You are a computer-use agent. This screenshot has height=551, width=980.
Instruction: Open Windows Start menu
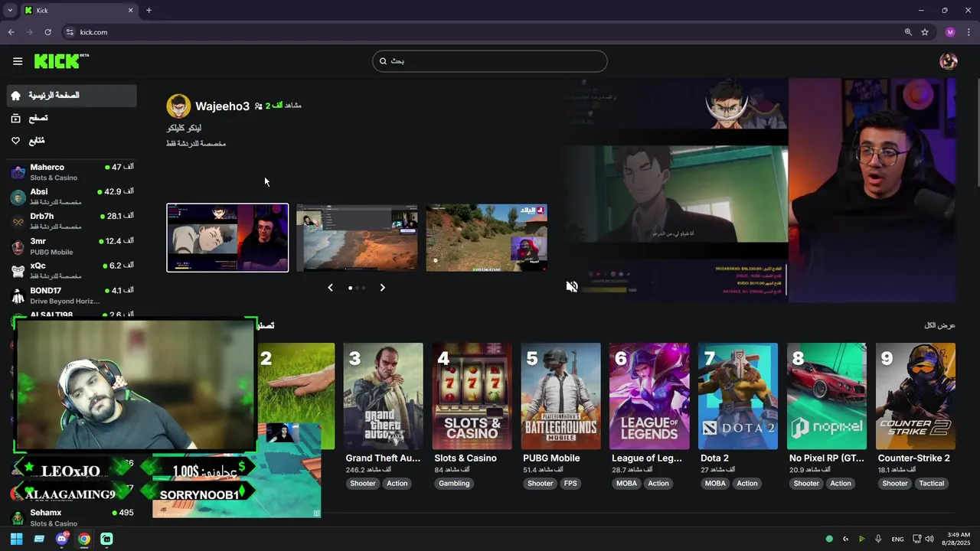click(16, 539)
